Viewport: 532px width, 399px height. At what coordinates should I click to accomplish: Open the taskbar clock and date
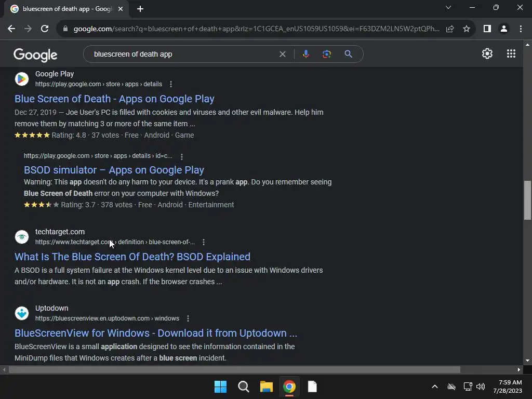tap(508, 387)
